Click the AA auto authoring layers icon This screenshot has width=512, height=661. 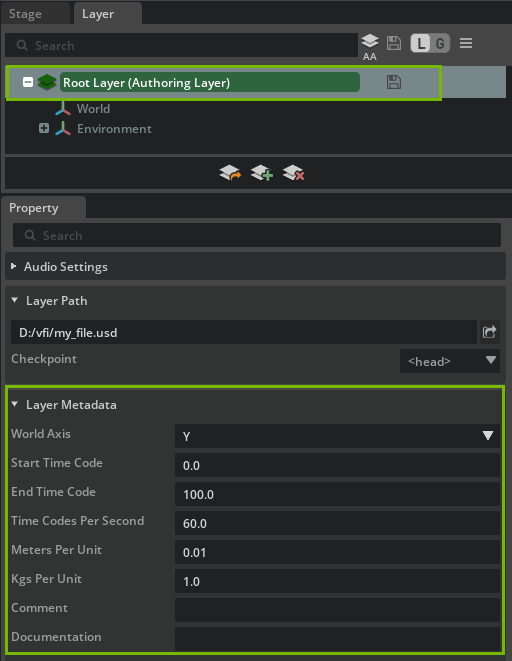coord(370,46)
